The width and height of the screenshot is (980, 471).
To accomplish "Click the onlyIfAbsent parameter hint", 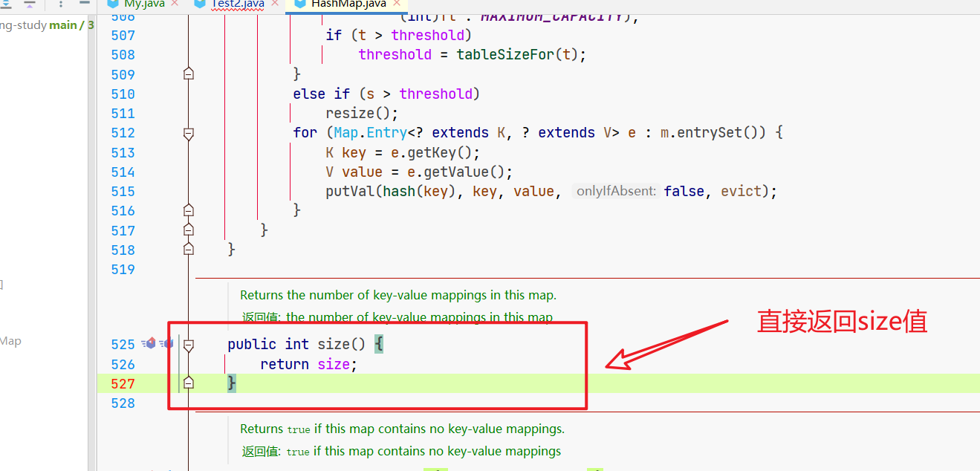I will [617, 192].
